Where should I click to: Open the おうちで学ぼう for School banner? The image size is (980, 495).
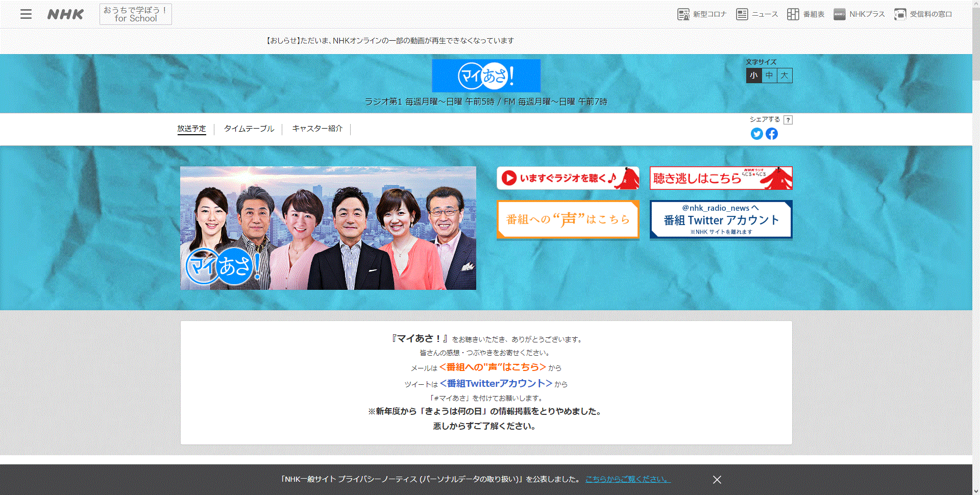coord(136,14)
